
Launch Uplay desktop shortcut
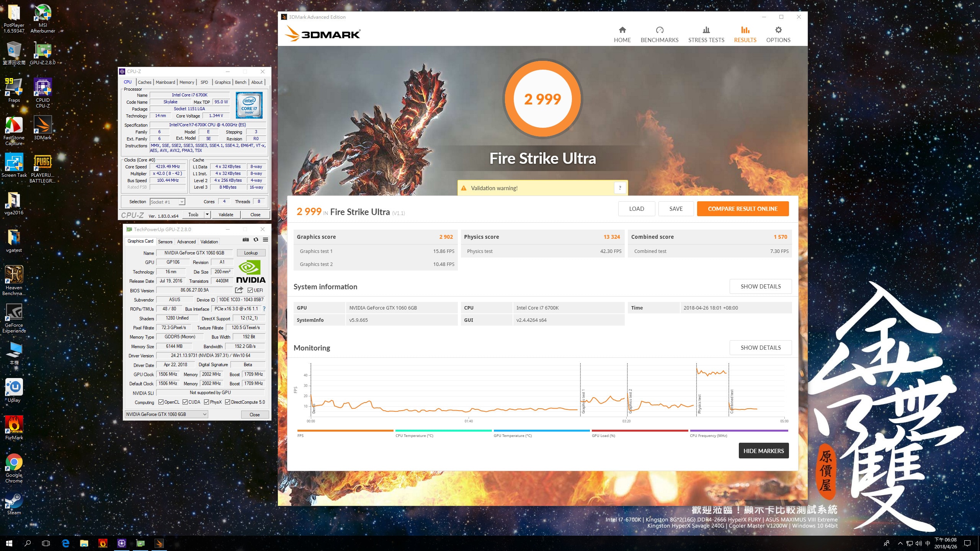tap(14, 390)
